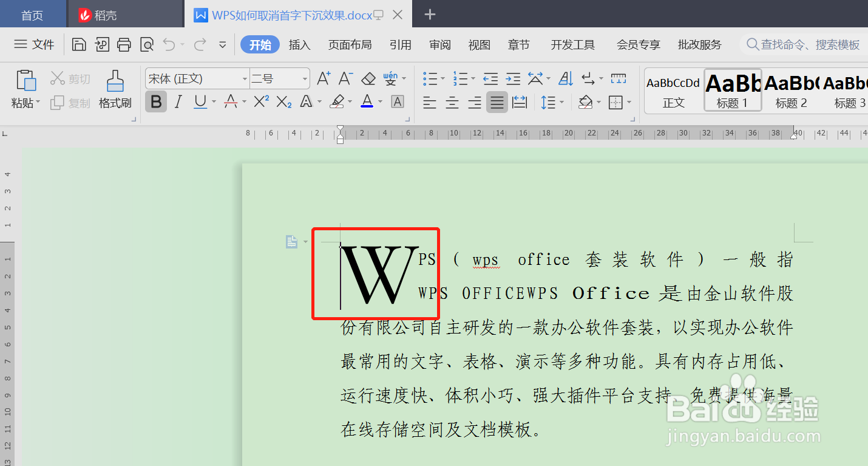Open Print Preview from quick access toolbar

click(x=146, y=44)
